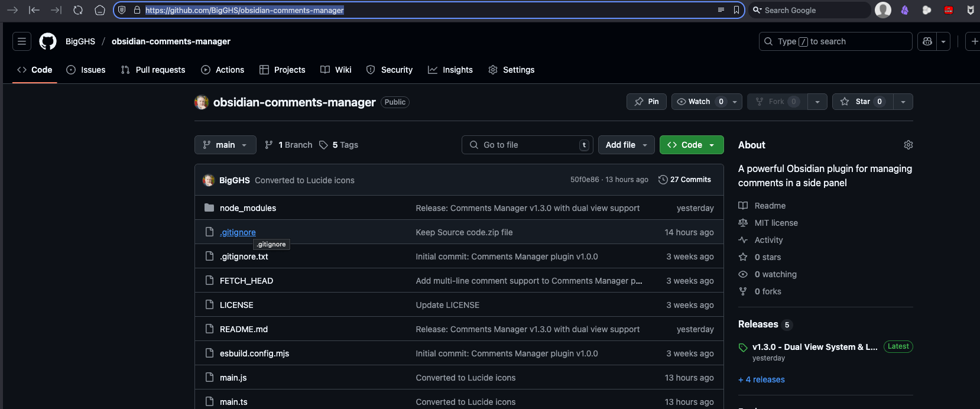Click the plus create-new icon
Screen dimensions: 980x409
[x=974, y=41]
